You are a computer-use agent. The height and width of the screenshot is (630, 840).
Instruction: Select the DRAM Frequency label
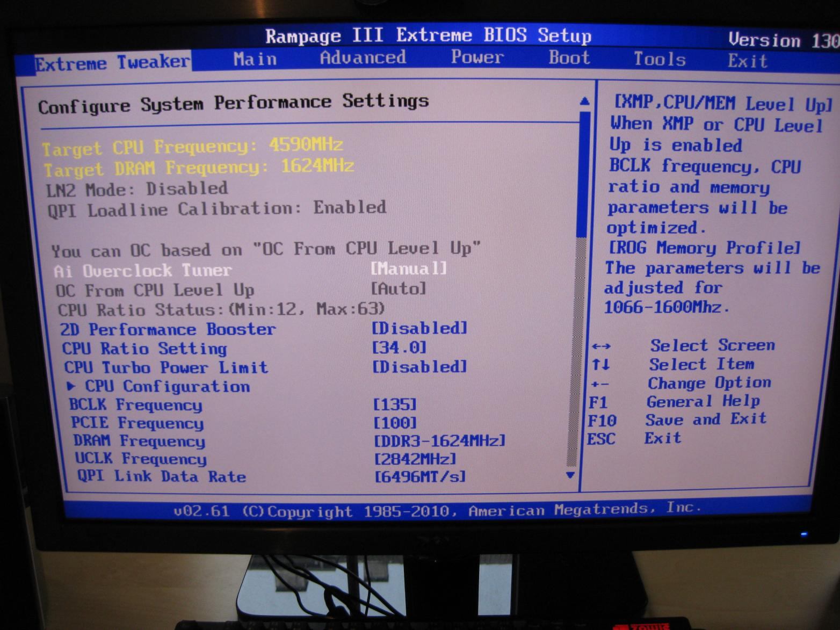[139, 441]
